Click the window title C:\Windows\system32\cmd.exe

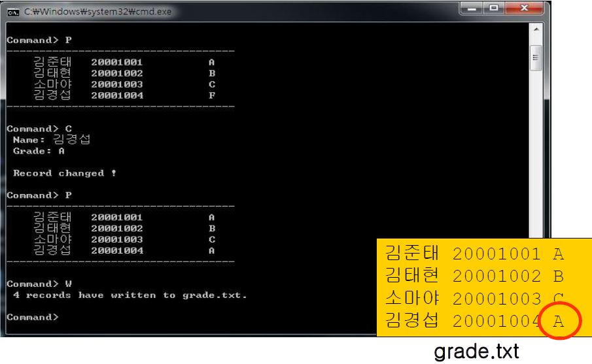click(97, 12)
